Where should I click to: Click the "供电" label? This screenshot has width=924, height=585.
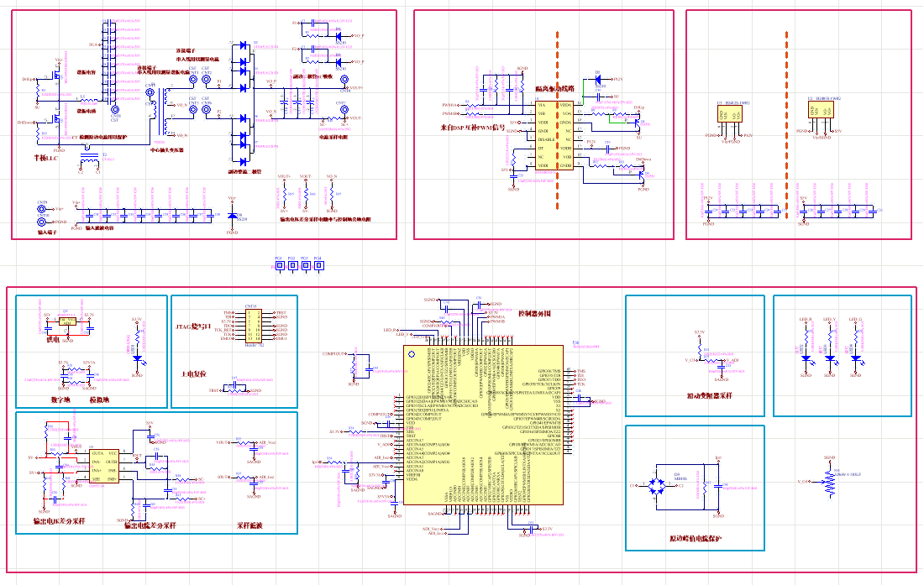pyautogui.click(x=53, y=340)
